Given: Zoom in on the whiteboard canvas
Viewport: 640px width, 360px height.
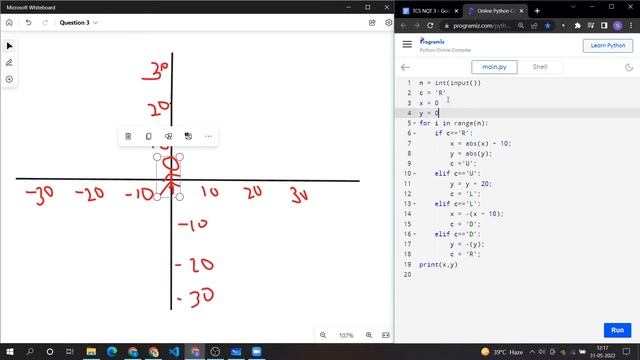Looking at the screenshot, I should [369, 335].
